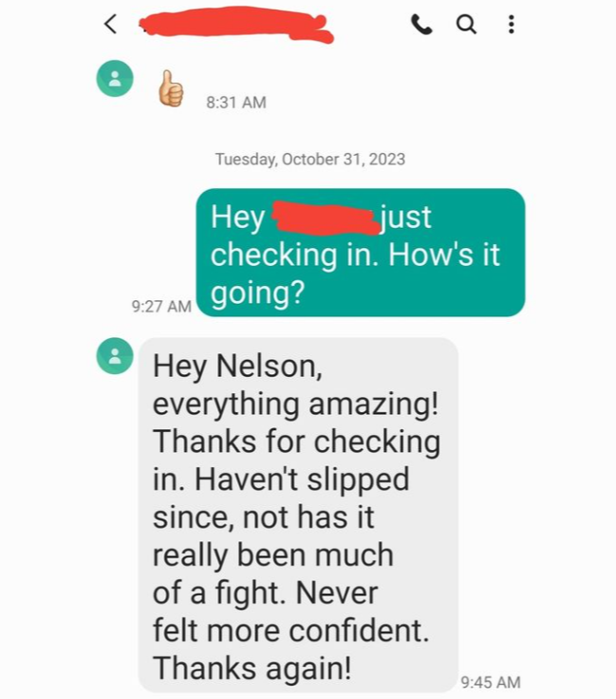The width and height of the screenshot is (616, 699).
Task: Select the thumbs-up emoji message
Action: [171, 88]
